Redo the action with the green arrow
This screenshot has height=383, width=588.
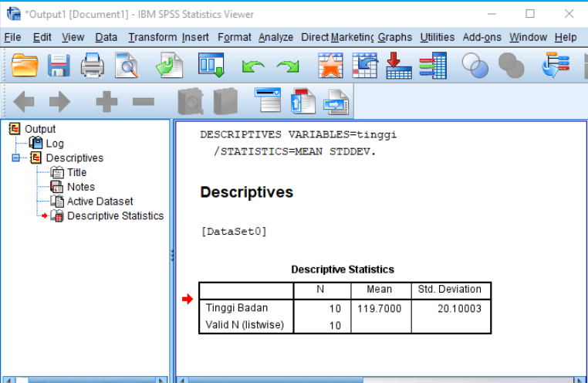click(288, 66)
